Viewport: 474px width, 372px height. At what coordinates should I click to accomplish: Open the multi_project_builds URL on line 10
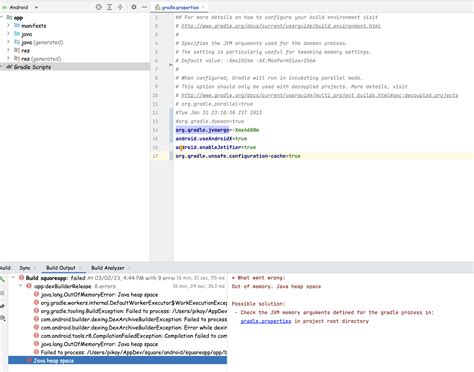[319, 95]
